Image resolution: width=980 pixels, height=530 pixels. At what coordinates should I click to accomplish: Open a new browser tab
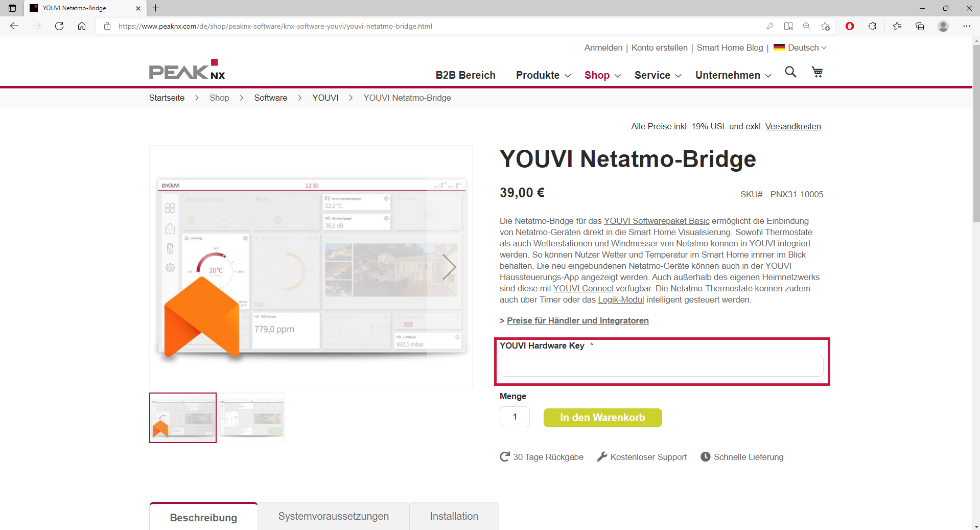coord(156,8)
